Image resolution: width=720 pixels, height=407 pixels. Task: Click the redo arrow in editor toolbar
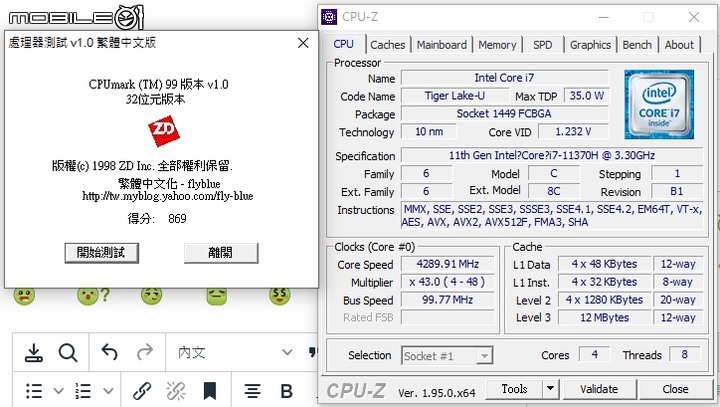click(145, 352)
